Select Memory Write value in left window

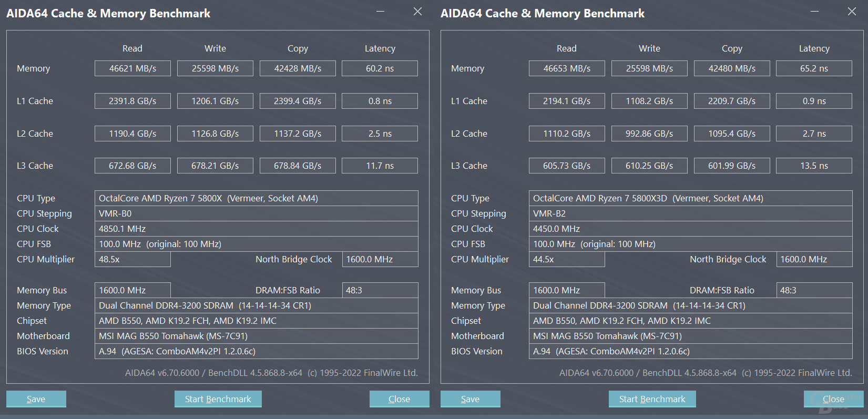click(215, 68)
